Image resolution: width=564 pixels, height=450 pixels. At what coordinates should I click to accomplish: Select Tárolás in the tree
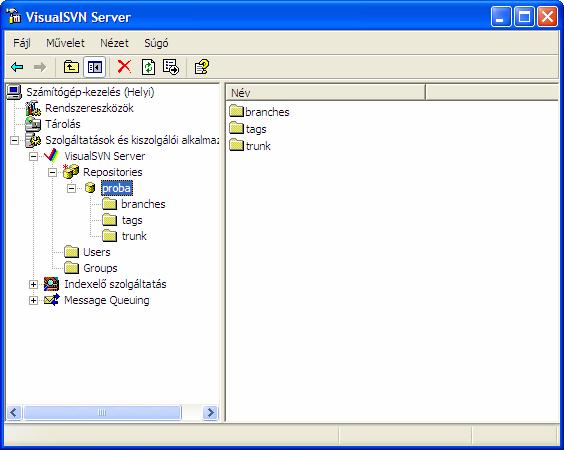click(63, 124)
